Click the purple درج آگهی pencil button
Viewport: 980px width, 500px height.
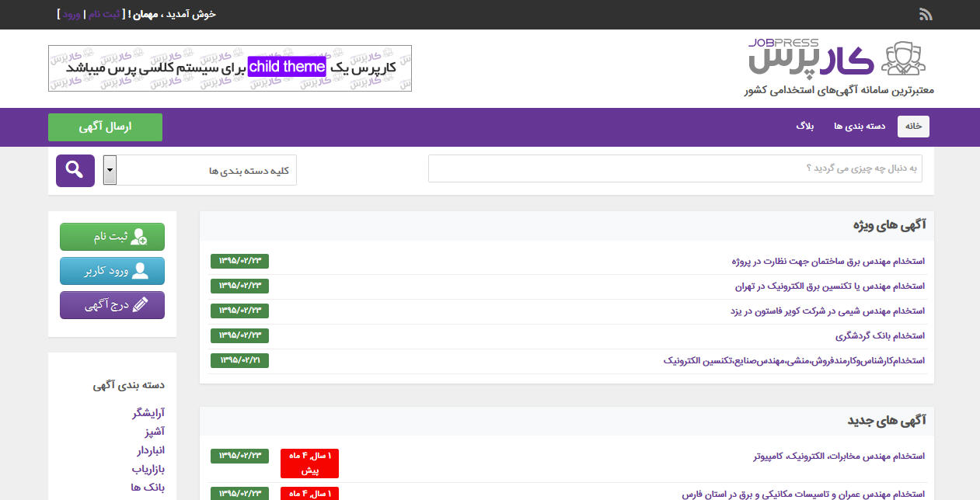(112, 305)
